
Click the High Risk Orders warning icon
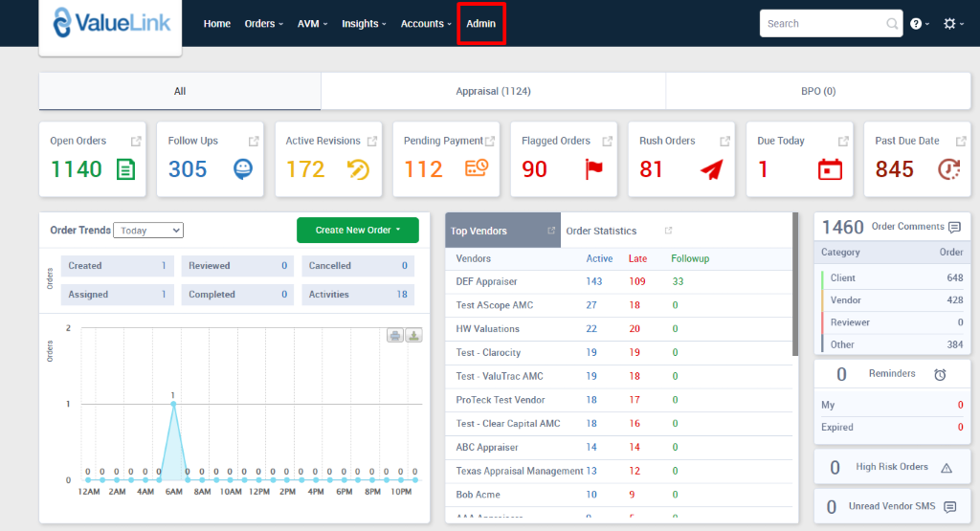click(x=947, y=467)
